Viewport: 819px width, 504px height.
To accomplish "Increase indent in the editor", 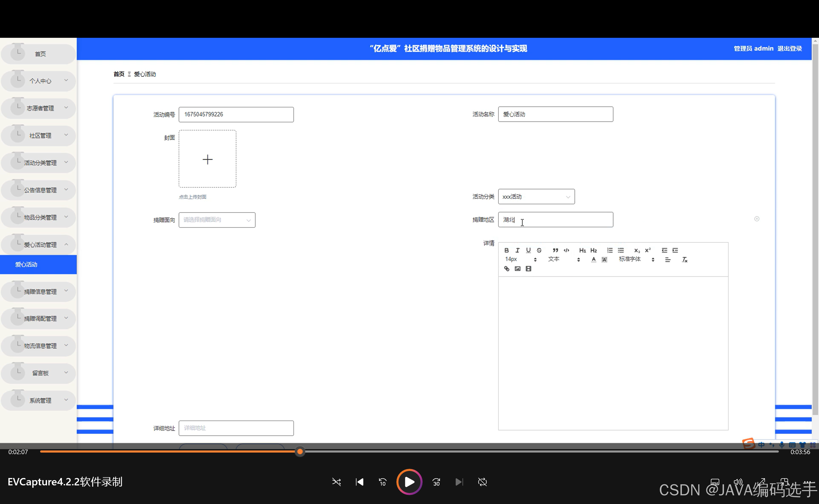I will (675, 250).
